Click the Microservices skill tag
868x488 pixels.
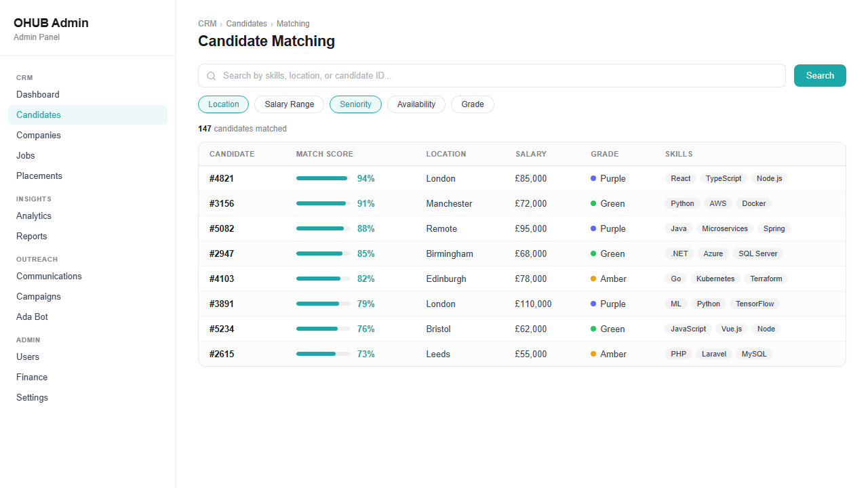tap(725, 229)
